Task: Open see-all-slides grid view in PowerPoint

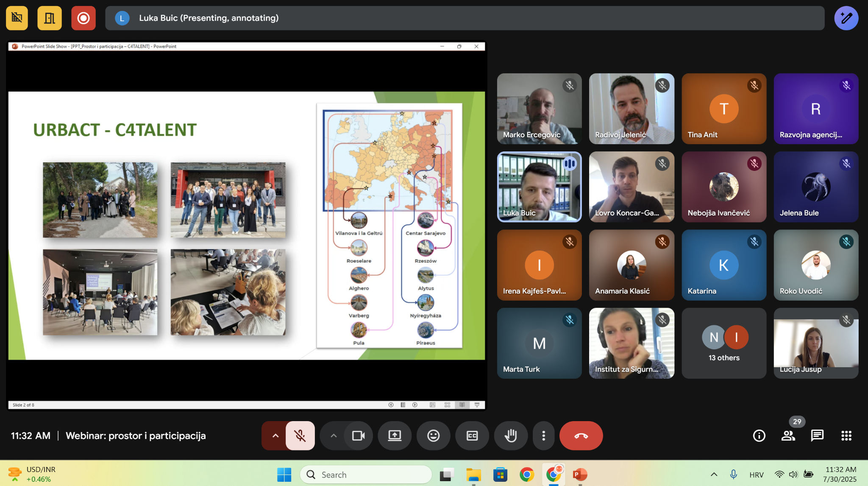Action: point(447,405)
